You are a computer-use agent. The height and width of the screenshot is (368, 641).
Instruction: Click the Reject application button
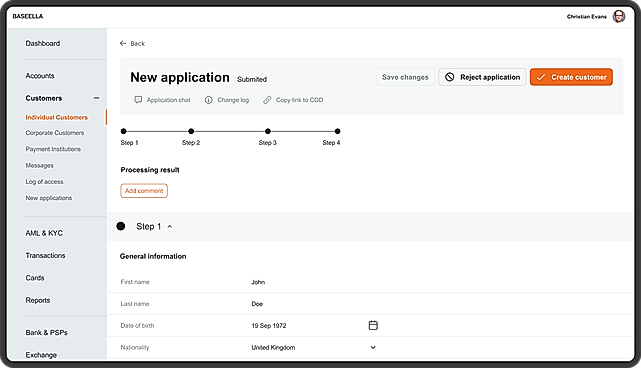482,77
